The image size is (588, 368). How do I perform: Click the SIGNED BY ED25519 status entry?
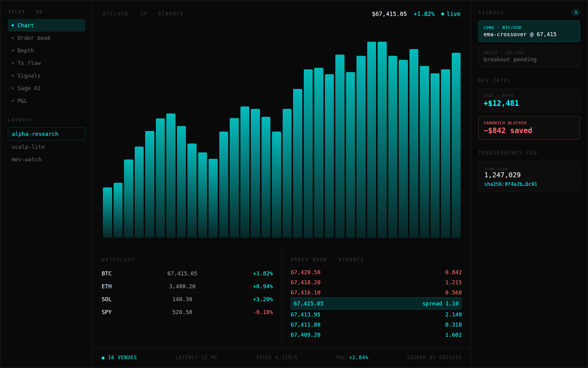434,358
